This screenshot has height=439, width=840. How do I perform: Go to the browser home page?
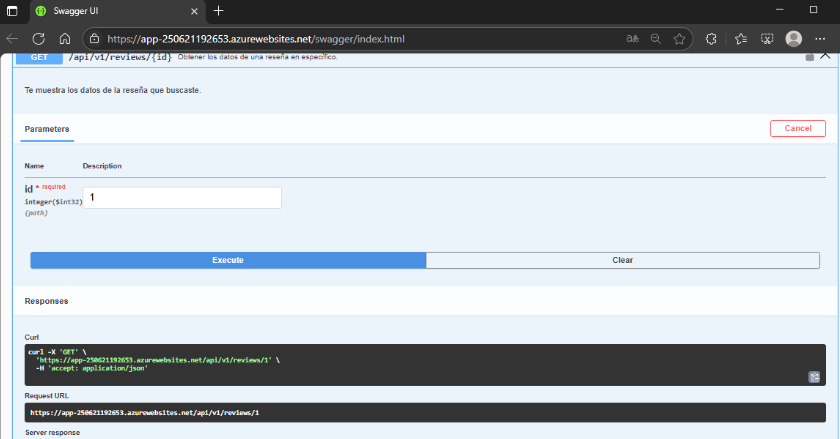(x=65, y=39)
